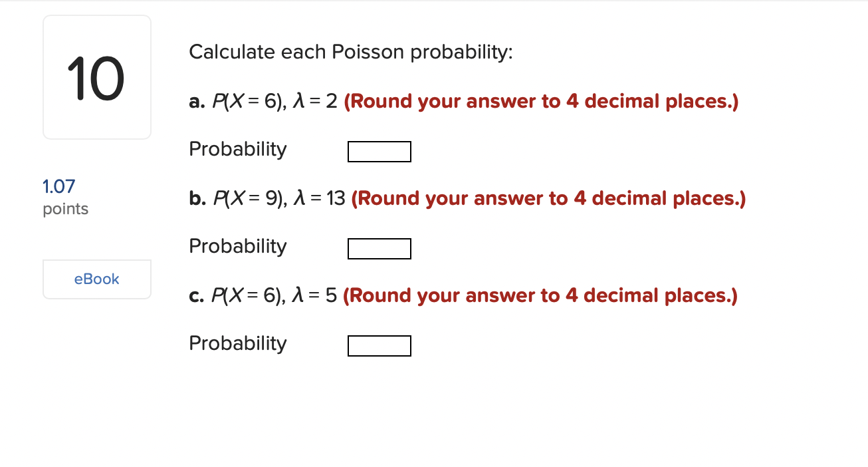The height and width of the screenshot is (467, 868).
Task: Click the Probability label under part a
Action: [237, 149]
